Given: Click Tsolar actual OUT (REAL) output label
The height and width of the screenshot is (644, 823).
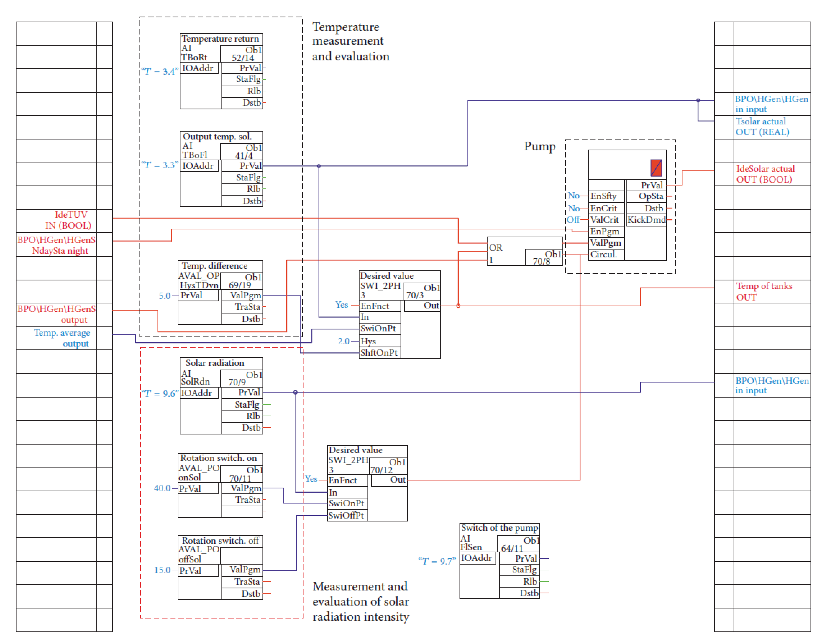Looking at the screenshot, I should point(762,127).
